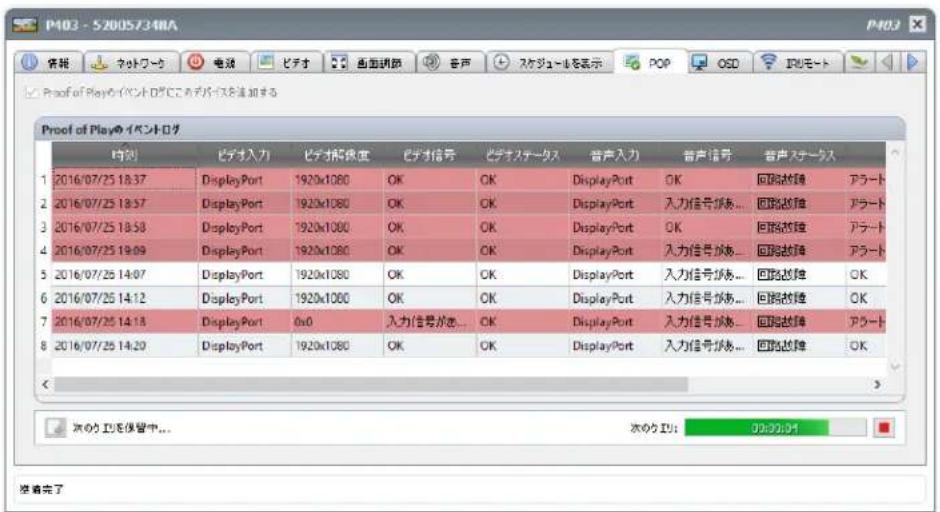The image size is (940, 512).
Task: Click the next query countdown progress bar
Action: click(x=775, y=427)
